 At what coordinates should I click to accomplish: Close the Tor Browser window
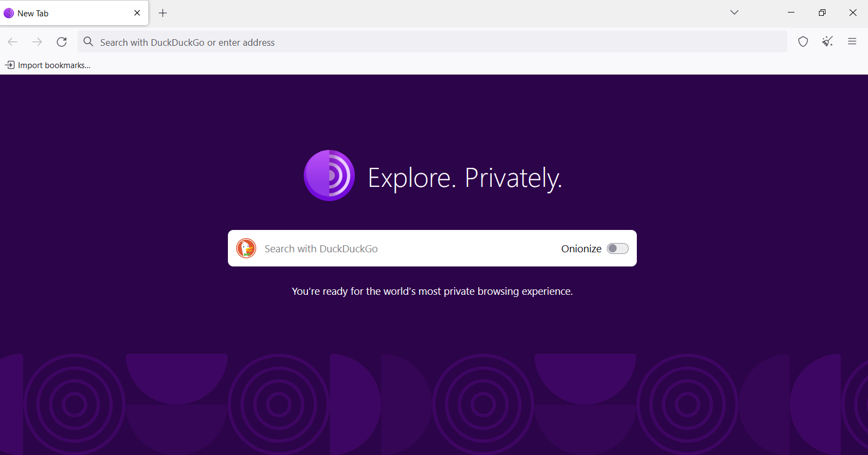pos(853,13)
